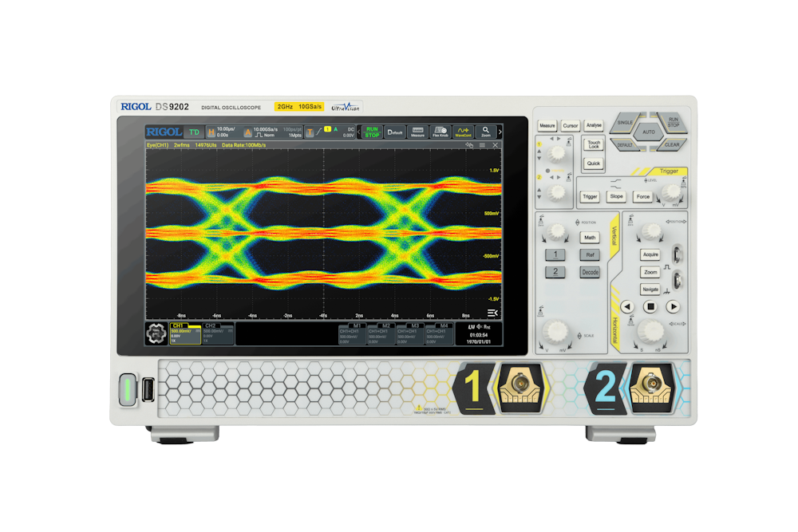
Task: Open the eye window menu icon
Action: tap(483, 145)
